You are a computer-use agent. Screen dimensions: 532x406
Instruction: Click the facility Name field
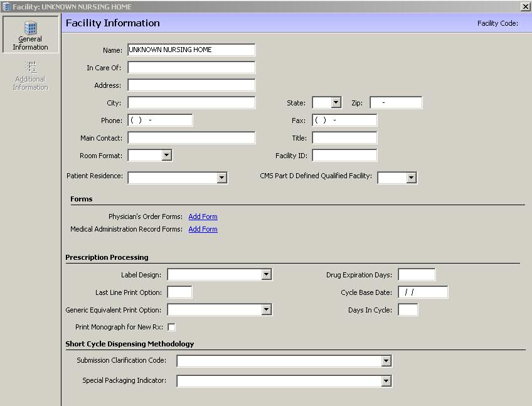[x=191, y=50]
